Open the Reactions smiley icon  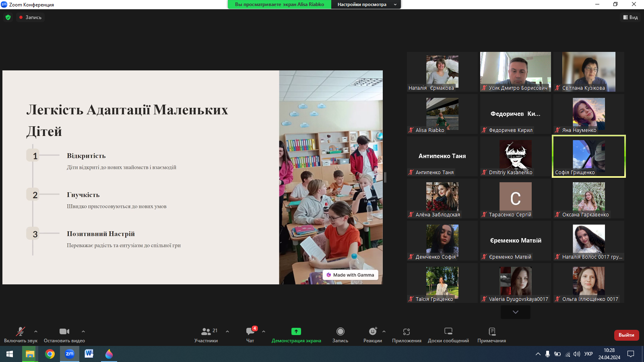[373, 331]
